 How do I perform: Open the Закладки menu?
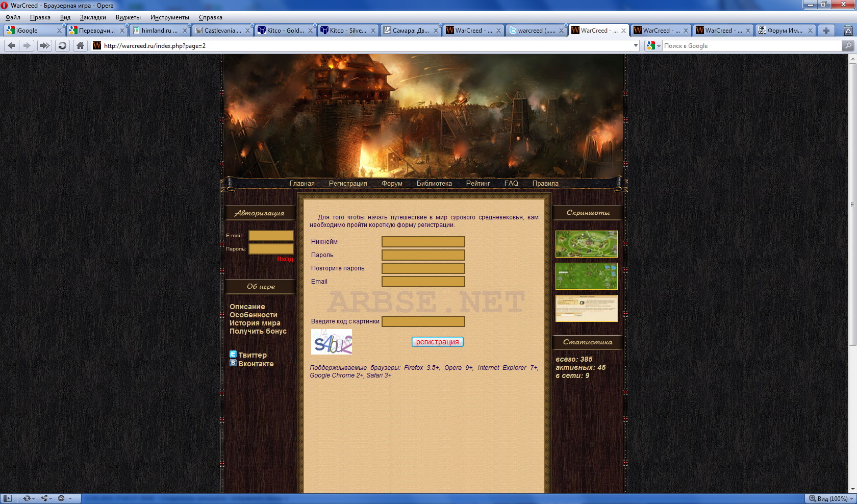pyautogui.click(x=93, y=17)
